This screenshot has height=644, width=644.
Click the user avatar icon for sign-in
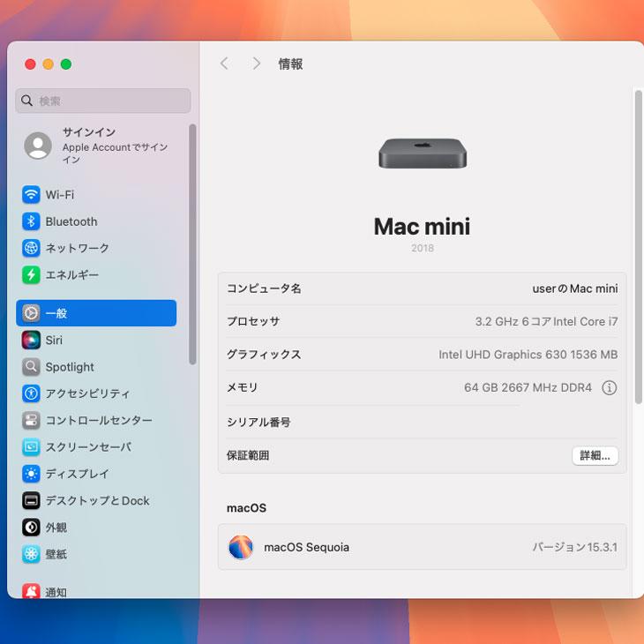point(38,146)
